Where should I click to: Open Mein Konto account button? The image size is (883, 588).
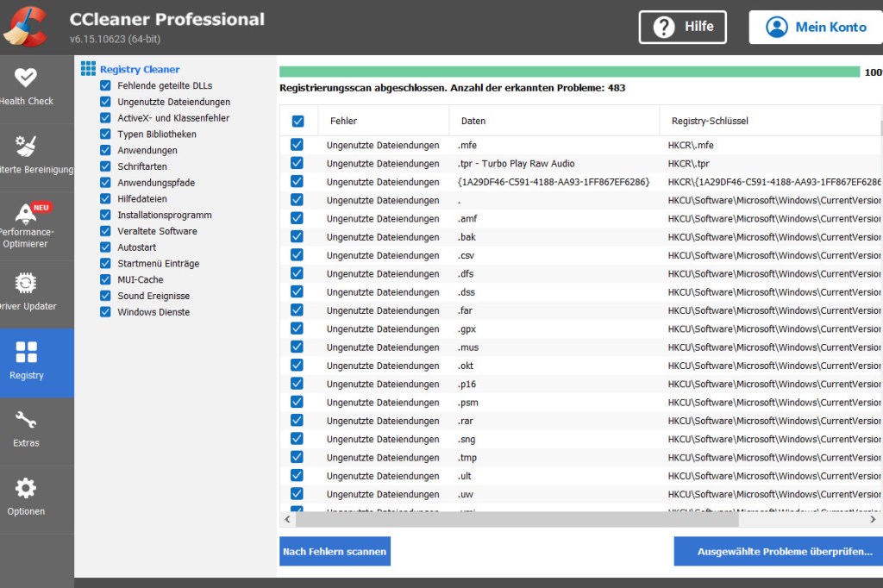816,27
